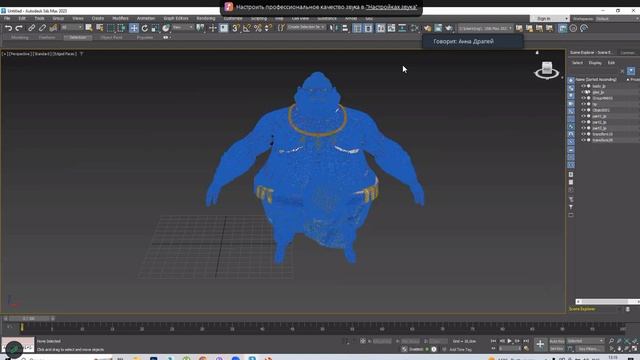Toggle the 3D Snaps button
This screenshot has width=640, height=360.
tap(235, 28)
